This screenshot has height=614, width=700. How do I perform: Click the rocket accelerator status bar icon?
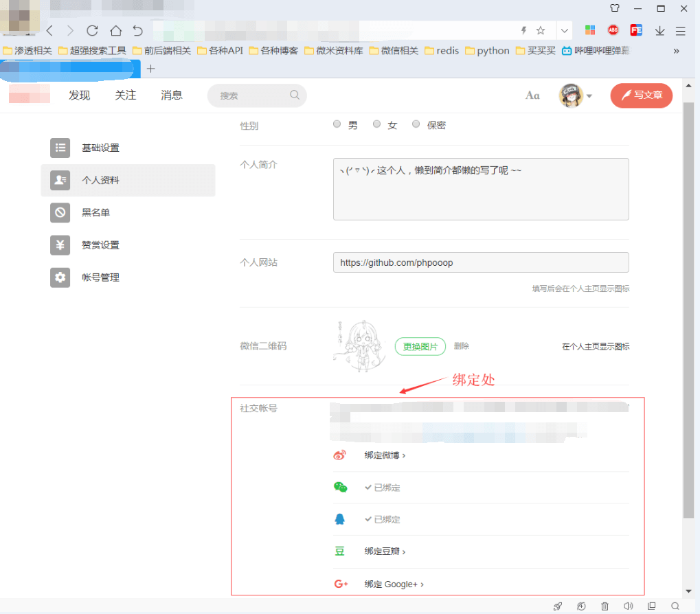pyautogui.click(x=558, y=606)
